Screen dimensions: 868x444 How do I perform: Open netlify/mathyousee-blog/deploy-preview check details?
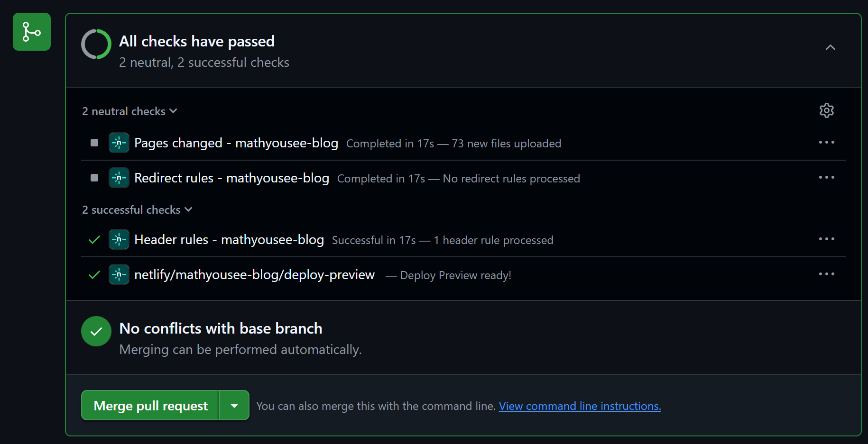click(254, 275)
